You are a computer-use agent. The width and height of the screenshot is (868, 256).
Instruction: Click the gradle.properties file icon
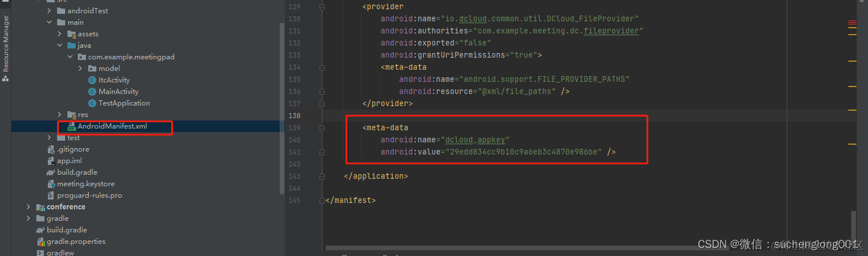point(40,242)
